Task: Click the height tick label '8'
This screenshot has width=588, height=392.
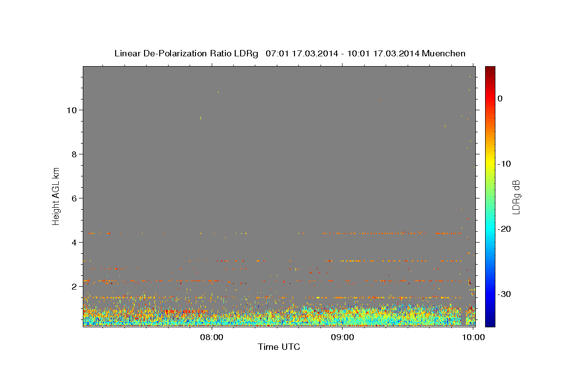Action: tap(74, 154)
